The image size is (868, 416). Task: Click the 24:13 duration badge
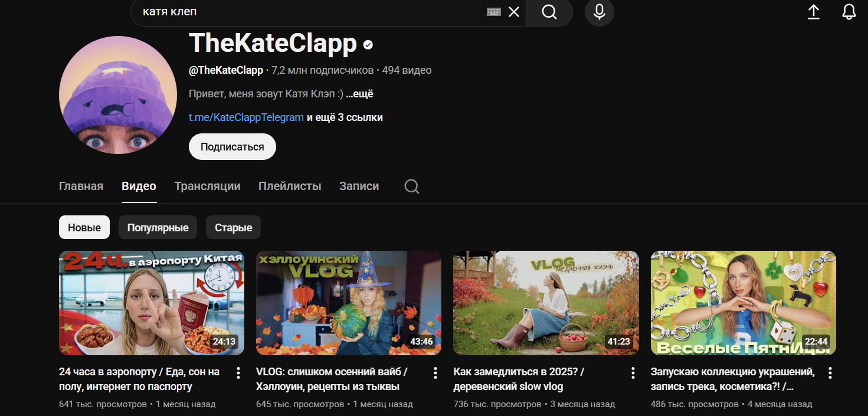tap(224, 341)
